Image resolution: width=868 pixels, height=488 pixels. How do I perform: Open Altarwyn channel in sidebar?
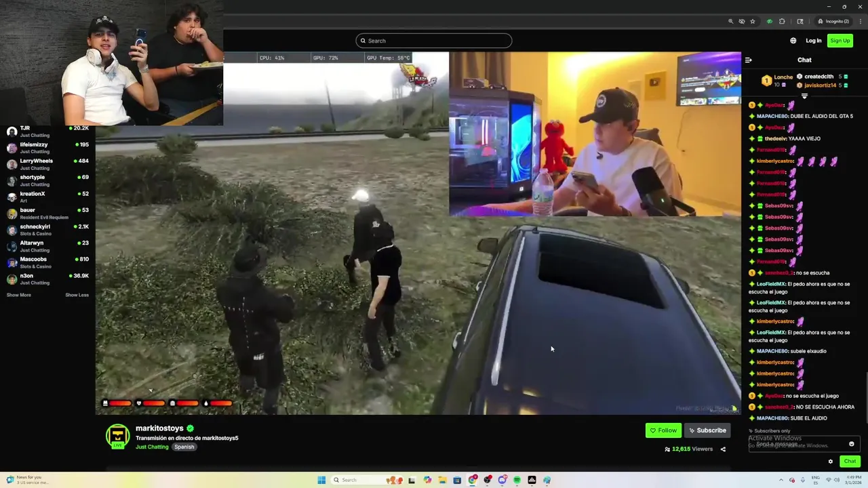coord(47,245)
